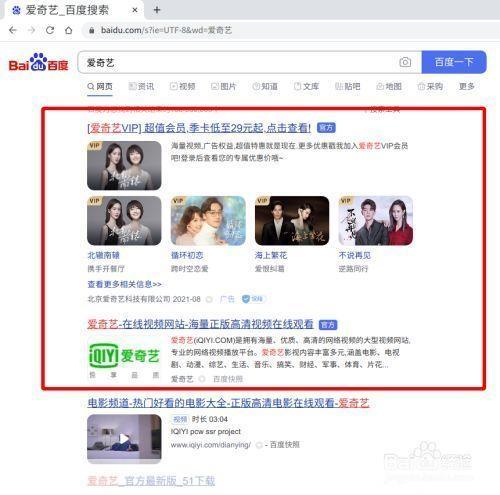This screenshot has width=500, height=495.
Task: Click the 视频 tag before 时长 03:04
Action: pos(180,419)
